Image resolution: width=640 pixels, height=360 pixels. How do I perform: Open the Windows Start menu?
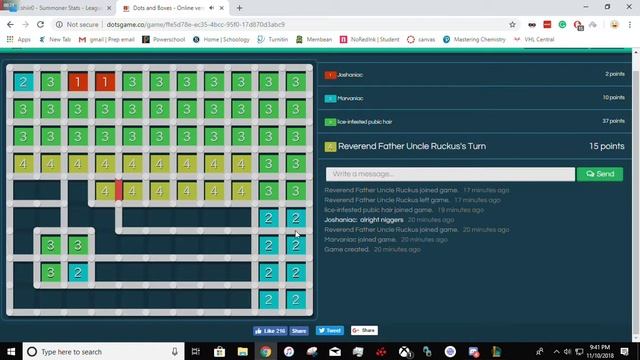click(x=11, y=351)
